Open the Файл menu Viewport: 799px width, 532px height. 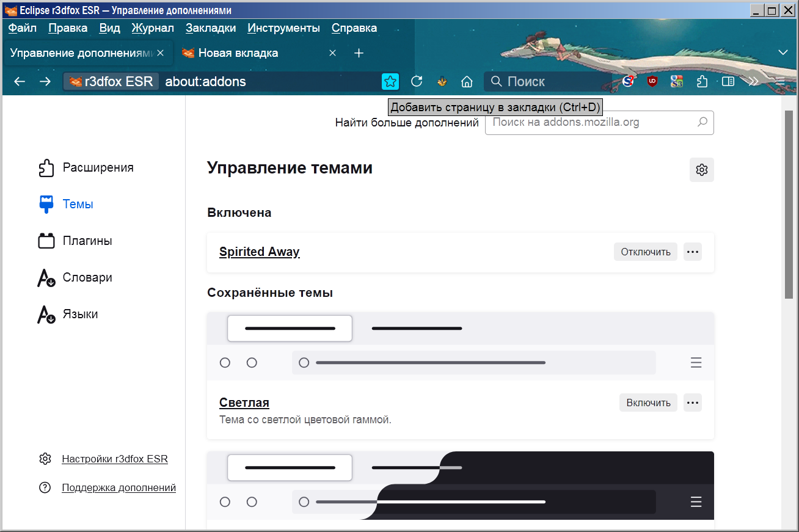pyautogui.click(x=23, y=28)
